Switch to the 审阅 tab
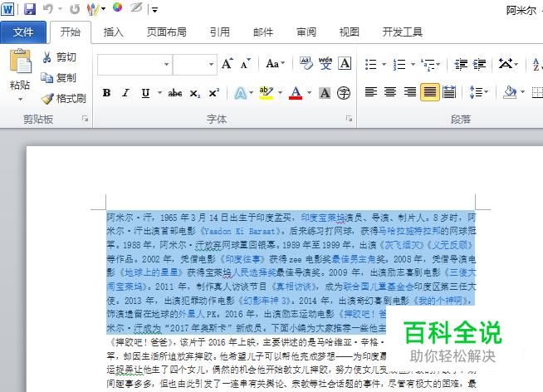The image size is (543, 392). click(x=306, y=32)
